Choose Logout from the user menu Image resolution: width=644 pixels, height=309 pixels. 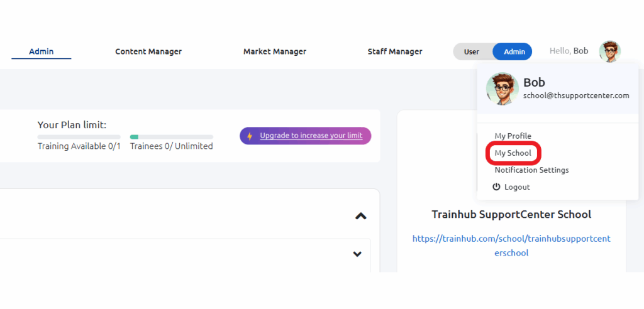[517, 187]
